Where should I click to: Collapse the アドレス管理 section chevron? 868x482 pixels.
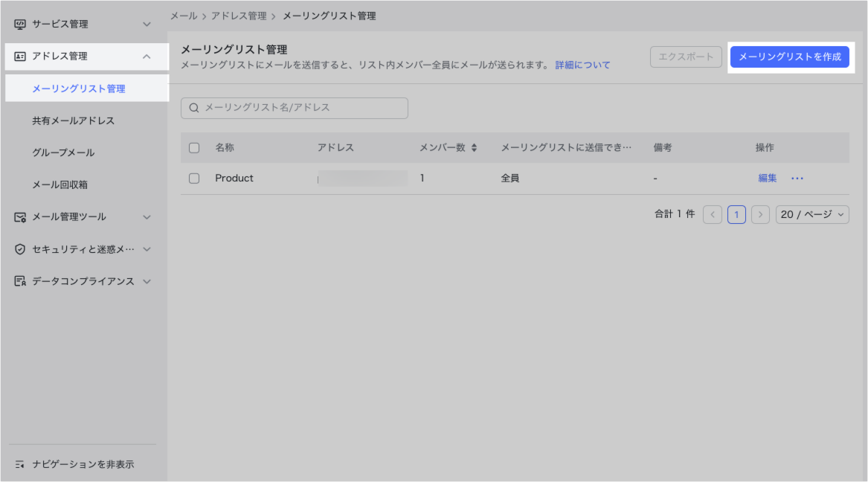coord(147,57)
